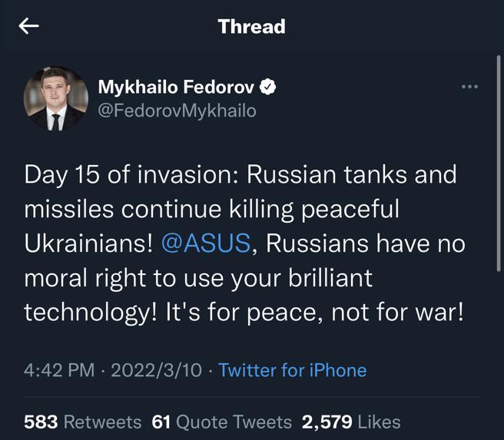Screen dimensions: 504x440
Task: Click the blue verified badge
Action: [267, 88]
